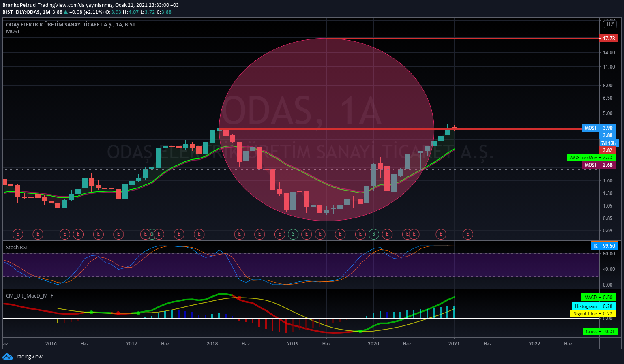Click the red MACD crossover dot in 2018

(x=239, y=298)
